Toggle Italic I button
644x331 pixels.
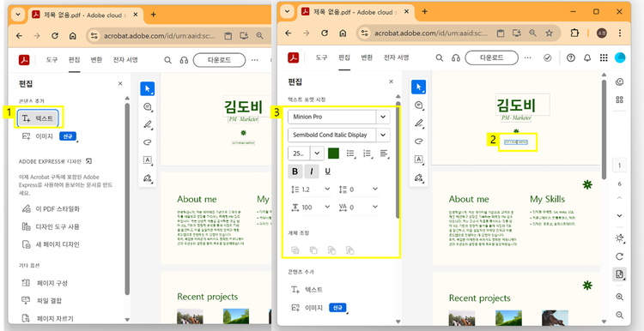(312, 172)
